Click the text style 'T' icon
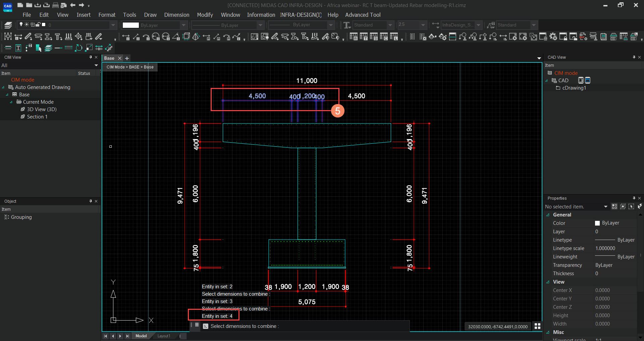The image size is (644, 341). 347,25
